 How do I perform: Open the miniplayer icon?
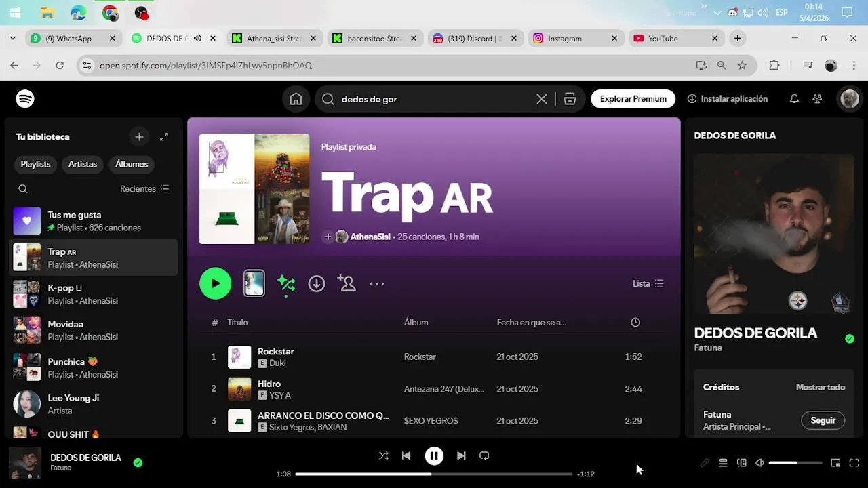click(835, 463)
